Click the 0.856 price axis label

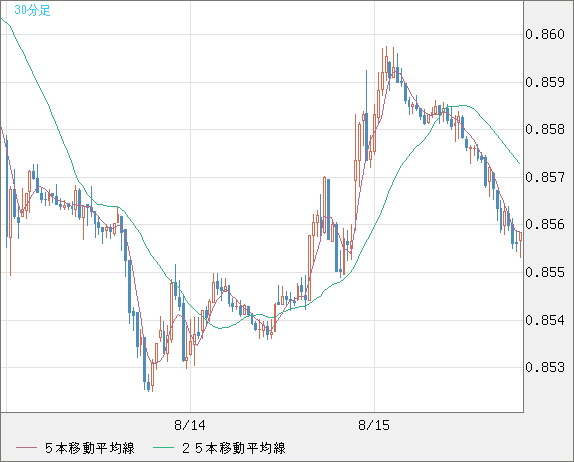(x=545, y=224)
